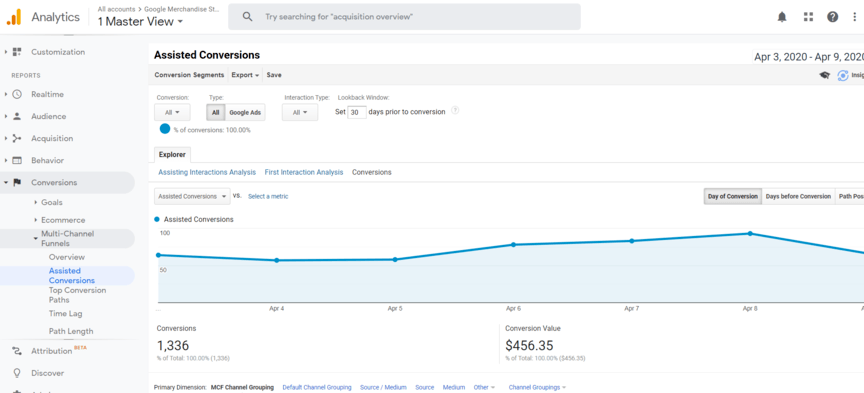Switch to Days before Conversion view
This screenshot has width=864, height=393.
(798, 197)
